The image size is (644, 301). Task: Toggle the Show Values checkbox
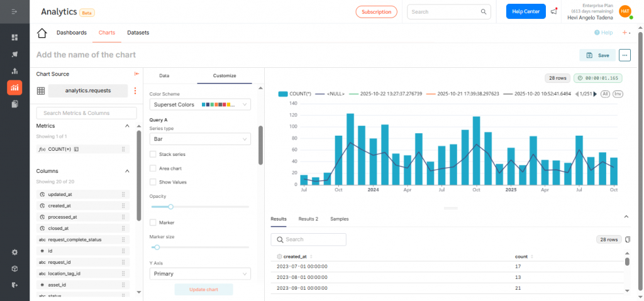point(153,182)
